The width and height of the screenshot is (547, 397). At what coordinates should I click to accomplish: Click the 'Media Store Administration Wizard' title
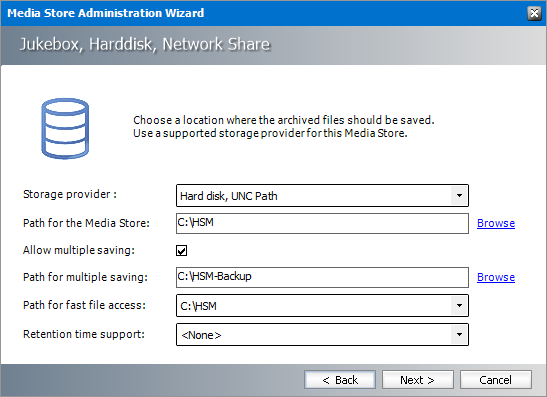[x=106, y=13]
